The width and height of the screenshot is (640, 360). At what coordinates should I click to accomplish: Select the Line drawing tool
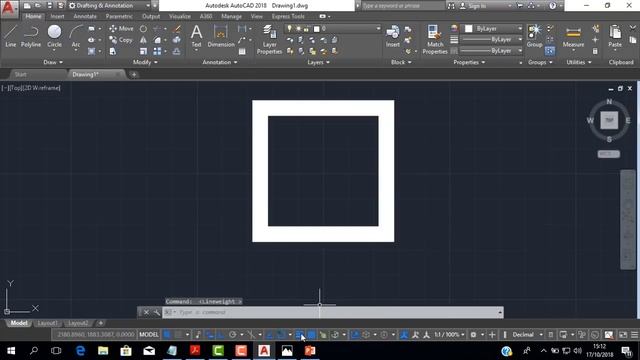10,36
